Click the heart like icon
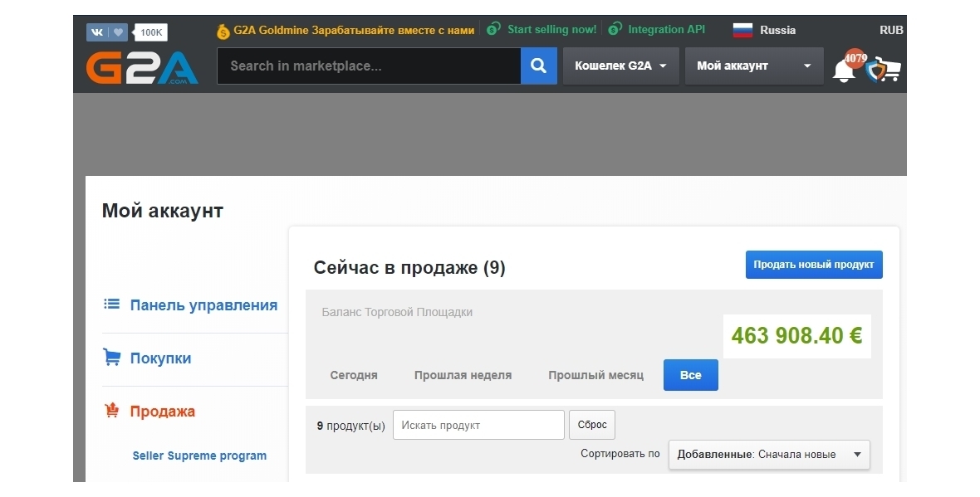Viewport: 980px width, 497px height. coord(118,32)
